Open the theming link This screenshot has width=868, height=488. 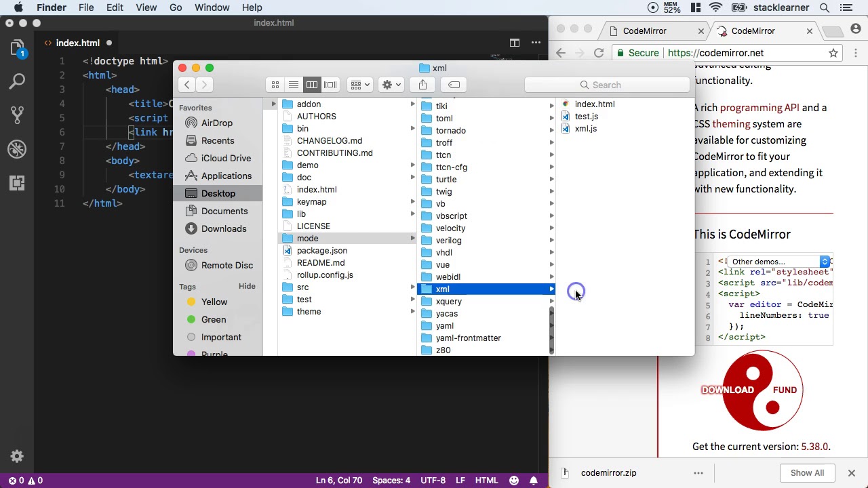(731, 123)
